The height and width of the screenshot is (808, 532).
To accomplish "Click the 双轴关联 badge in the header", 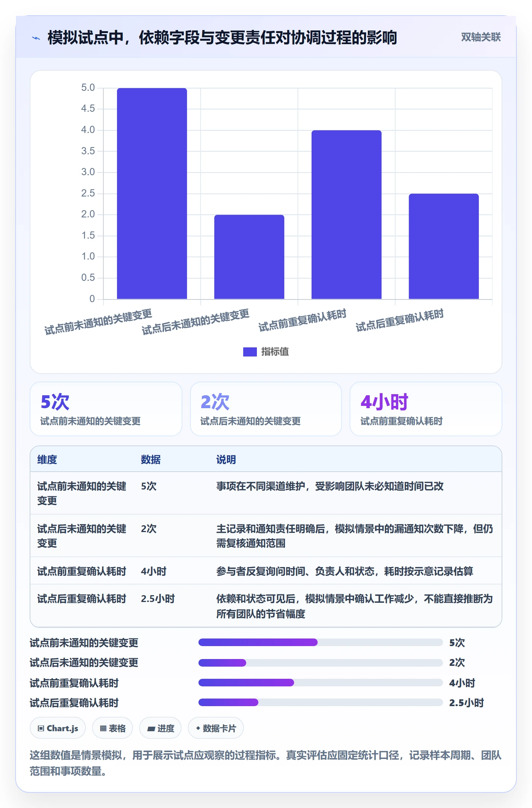I will pyautogui.click(x=481, y=37).
